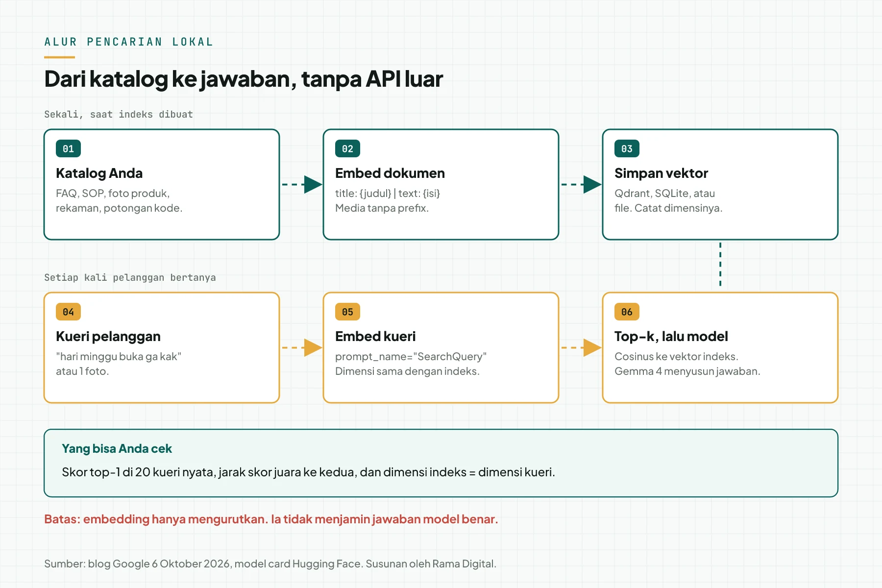Click the 02 step badge

[347, 148]
